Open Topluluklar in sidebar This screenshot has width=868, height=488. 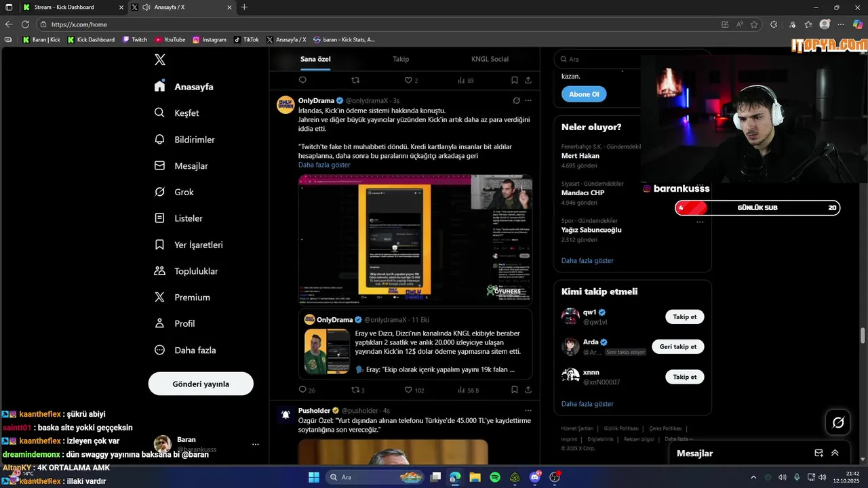(186, 271)
